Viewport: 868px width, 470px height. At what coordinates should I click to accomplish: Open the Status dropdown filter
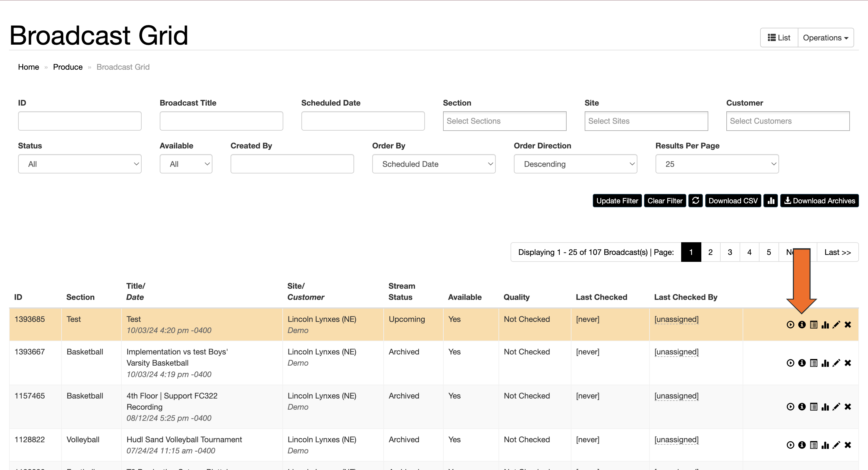80,164
